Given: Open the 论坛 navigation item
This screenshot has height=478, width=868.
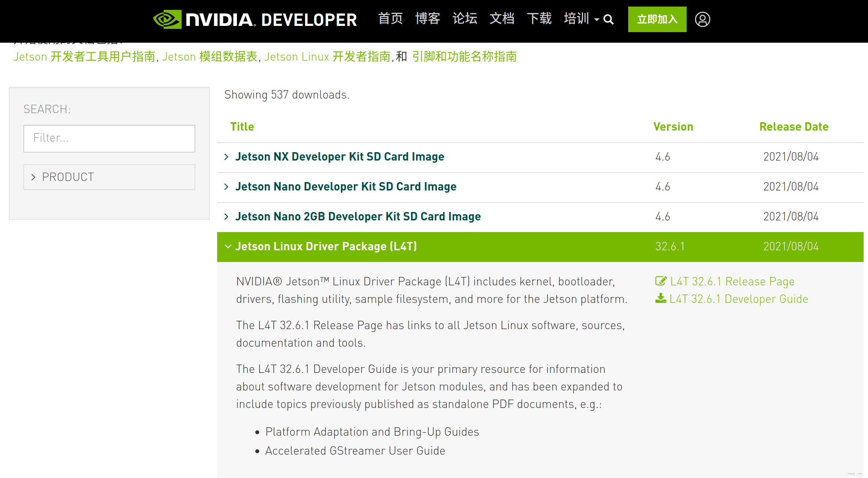Looking at the screenshot, I should [465, 19].
